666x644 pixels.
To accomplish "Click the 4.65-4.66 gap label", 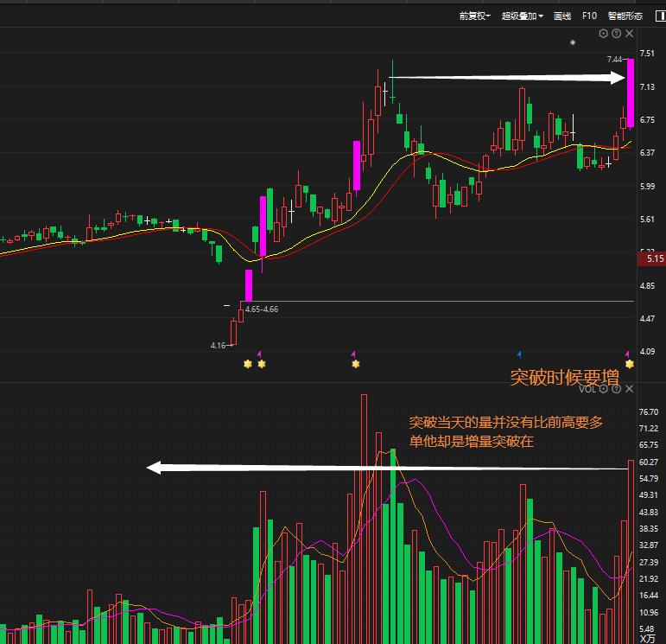I will 262,309.
